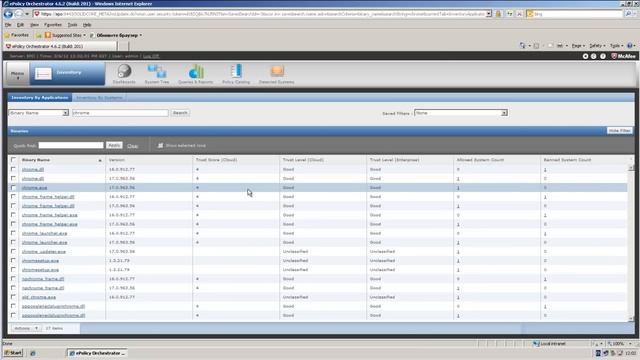Go back with the browser Back arrow

point(8,14)
